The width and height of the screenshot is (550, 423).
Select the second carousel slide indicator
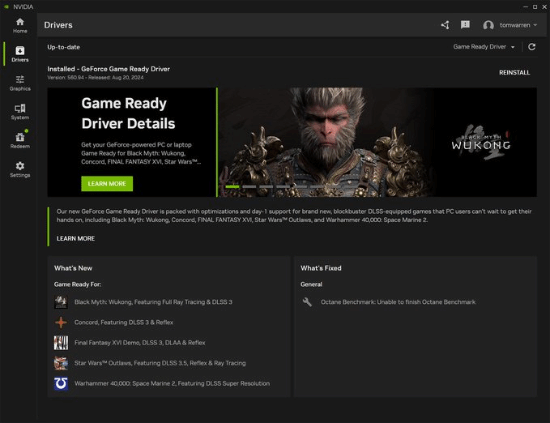pos(249,187)
